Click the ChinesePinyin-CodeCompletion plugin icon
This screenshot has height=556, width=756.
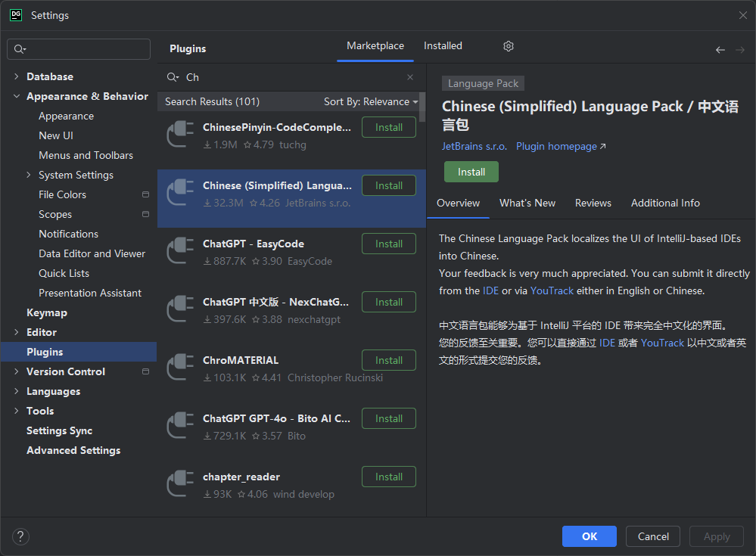click(180, 134)
